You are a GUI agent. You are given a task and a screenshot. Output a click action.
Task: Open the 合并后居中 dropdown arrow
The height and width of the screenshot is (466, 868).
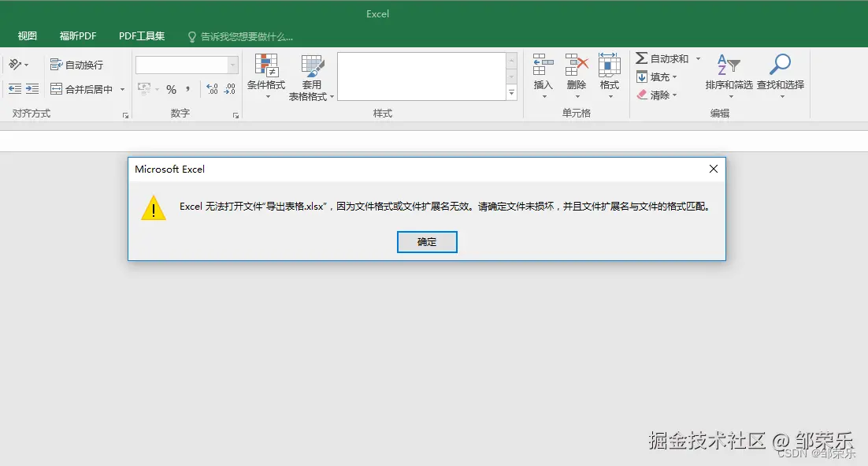click(x=122, y=89)
